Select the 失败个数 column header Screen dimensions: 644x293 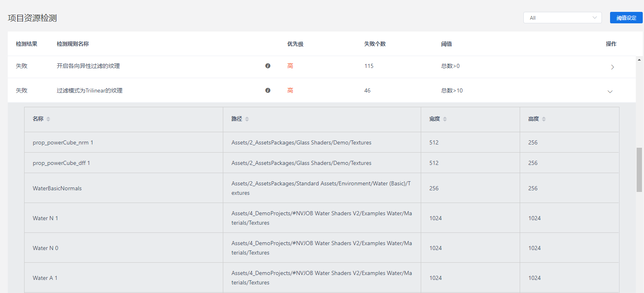pos(375,44)
